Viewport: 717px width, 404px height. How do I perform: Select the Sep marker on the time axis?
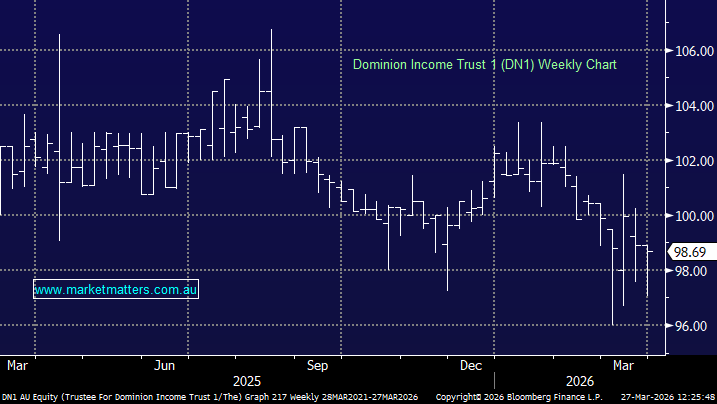317,364
